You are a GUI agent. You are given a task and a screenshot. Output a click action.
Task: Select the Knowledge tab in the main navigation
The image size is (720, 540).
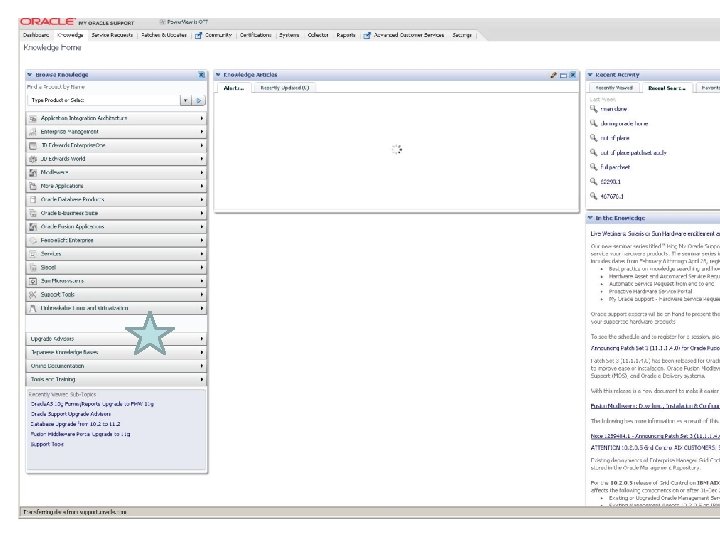click(x=70, y=35)
